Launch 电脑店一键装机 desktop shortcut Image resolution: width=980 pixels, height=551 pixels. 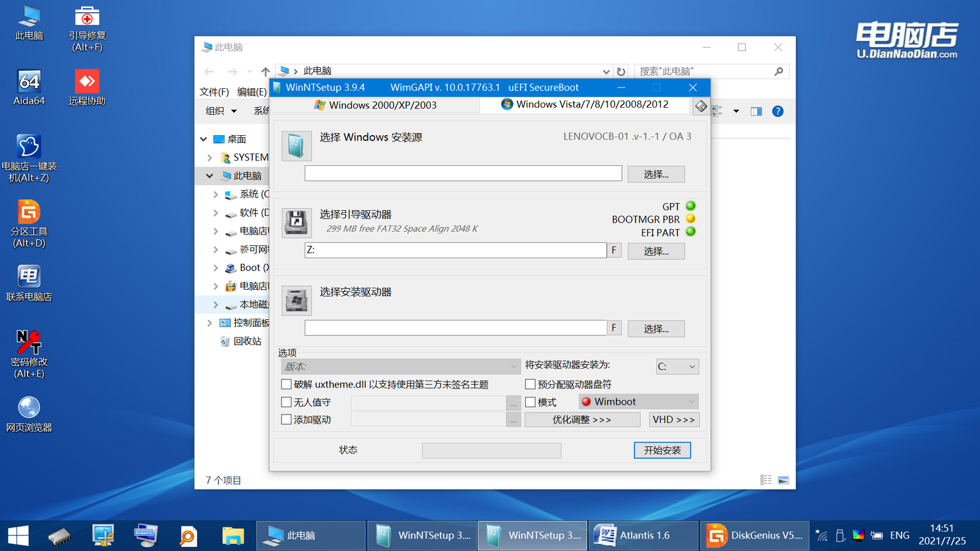(29, 159)
